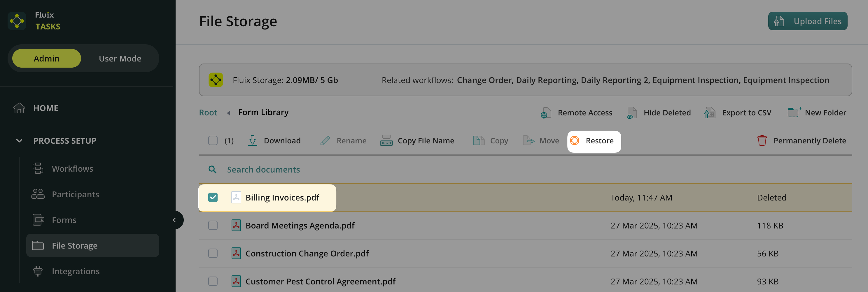This screenshot has height=292, width=868.
Task: Click the New Folder icon
Action: click(794, 112)
